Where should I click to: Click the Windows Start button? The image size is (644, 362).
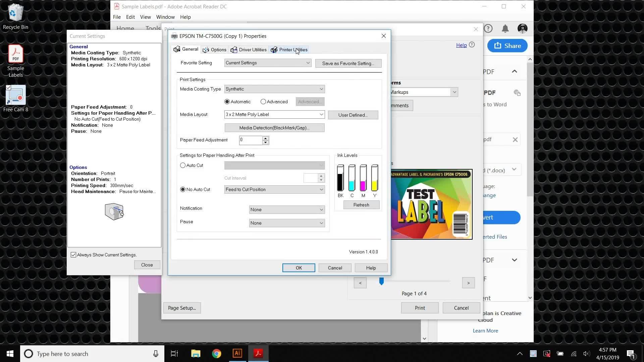click(10, 354)
